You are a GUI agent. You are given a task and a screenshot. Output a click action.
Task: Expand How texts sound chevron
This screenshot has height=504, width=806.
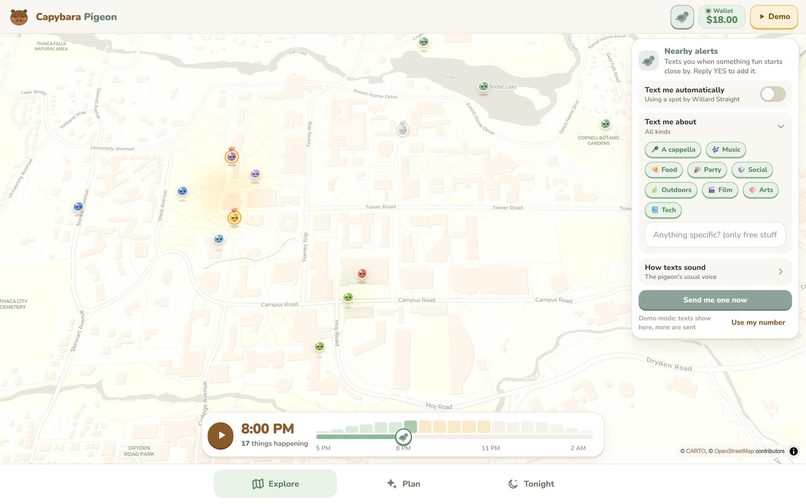780,272
